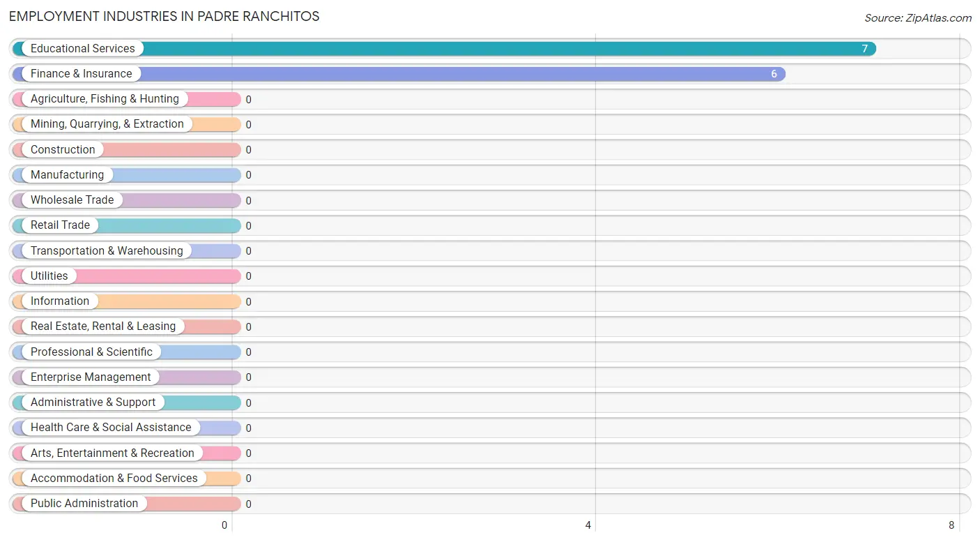
Task: Click the Administrative & Support label
Action: click(x=93, y=402)
